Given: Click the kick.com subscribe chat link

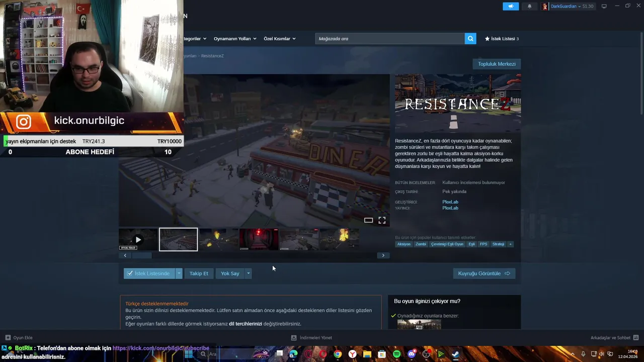Looking at the screenshot, I should (161, 348).
